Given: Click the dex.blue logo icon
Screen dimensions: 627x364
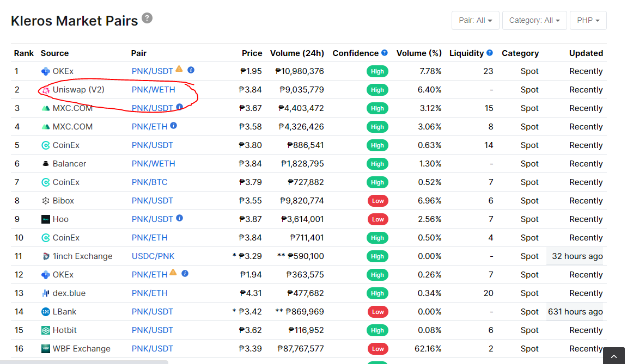Looking at the screenshot, I should coord(46,293).
